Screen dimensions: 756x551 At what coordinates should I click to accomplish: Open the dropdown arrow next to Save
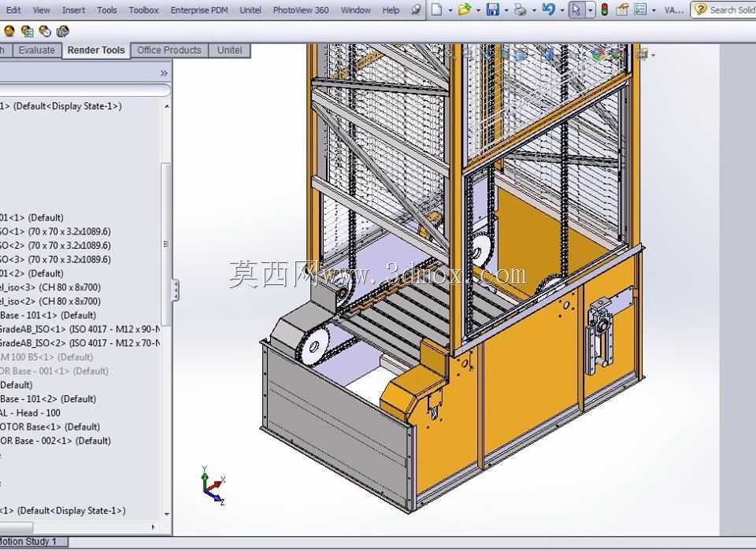pyautogui.click(x=506, y=10)
